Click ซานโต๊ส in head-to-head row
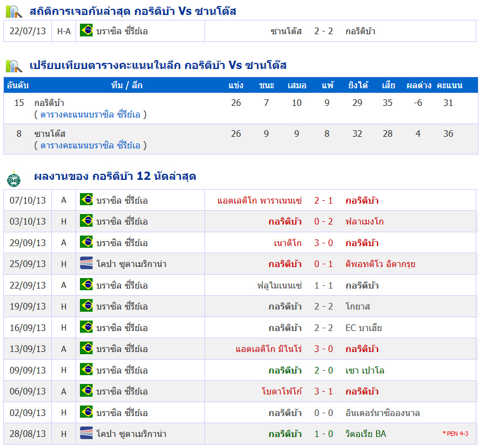 [x=286, y=31]
